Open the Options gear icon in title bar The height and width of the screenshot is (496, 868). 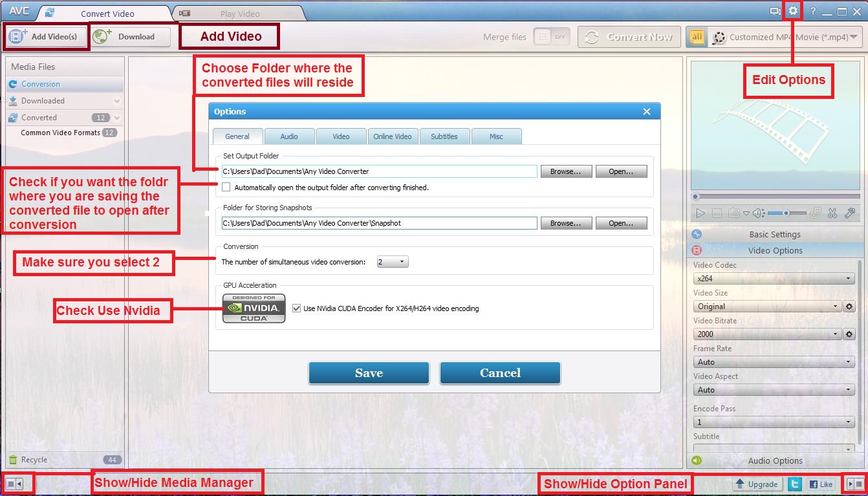[x=793, y=11]
